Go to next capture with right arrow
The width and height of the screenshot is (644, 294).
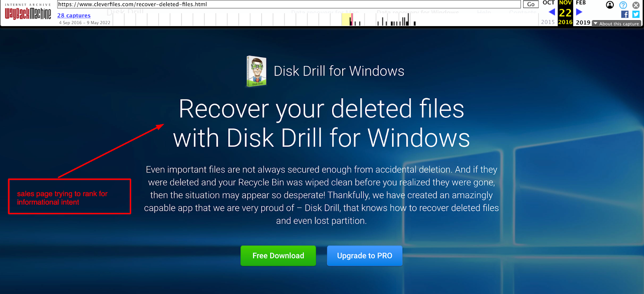pos(579,12)
